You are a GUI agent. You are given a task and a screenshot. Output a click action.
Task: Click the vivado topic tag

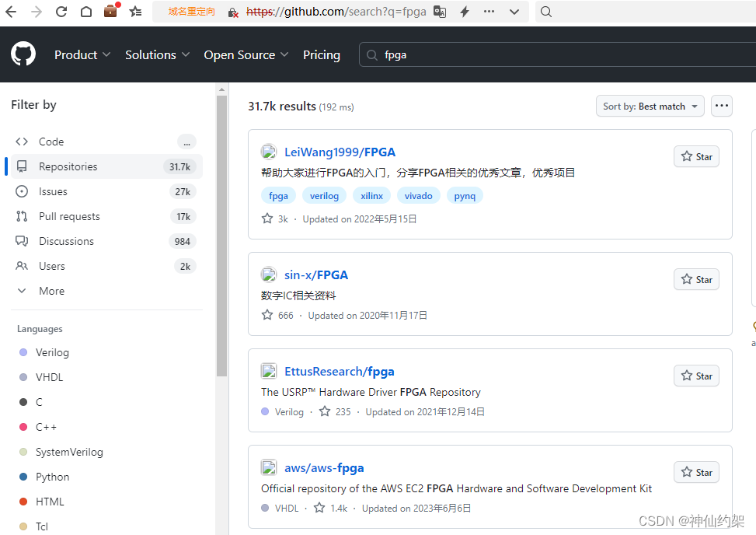pos(419,196)
